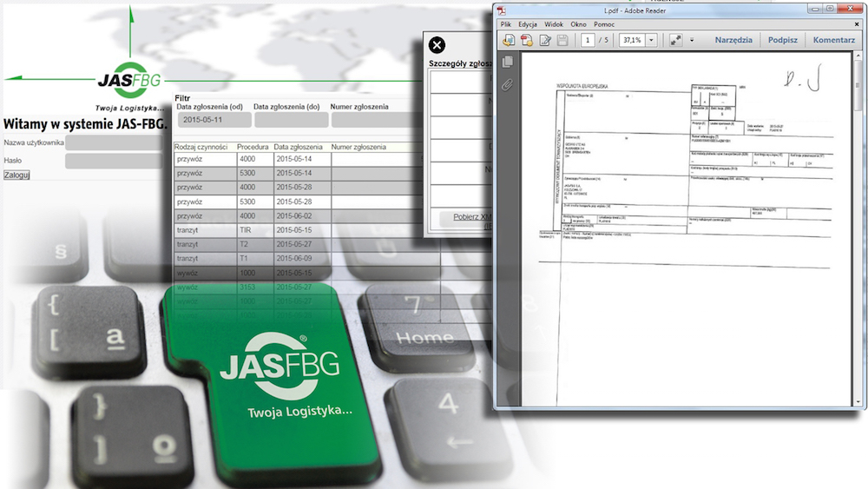
Task: Click the L.pdf - Adobe Reader title bar
Action: click(635, 10)
